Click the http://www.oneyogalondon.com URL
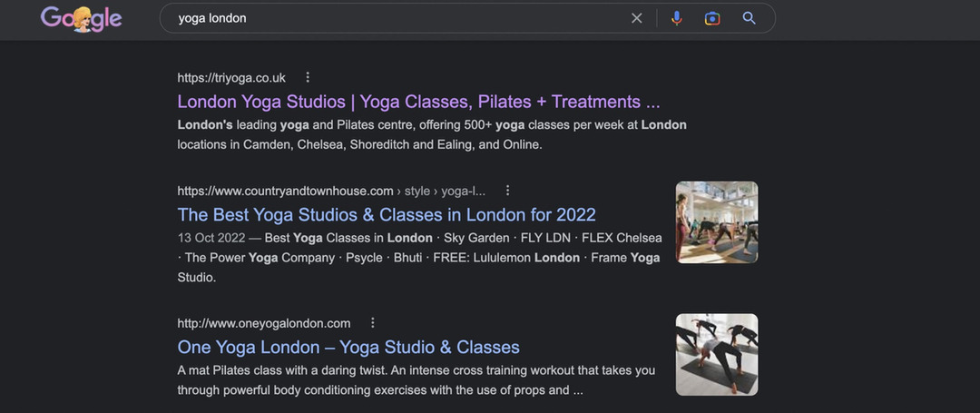Screen dimensions: 980x413 point(264,323)
